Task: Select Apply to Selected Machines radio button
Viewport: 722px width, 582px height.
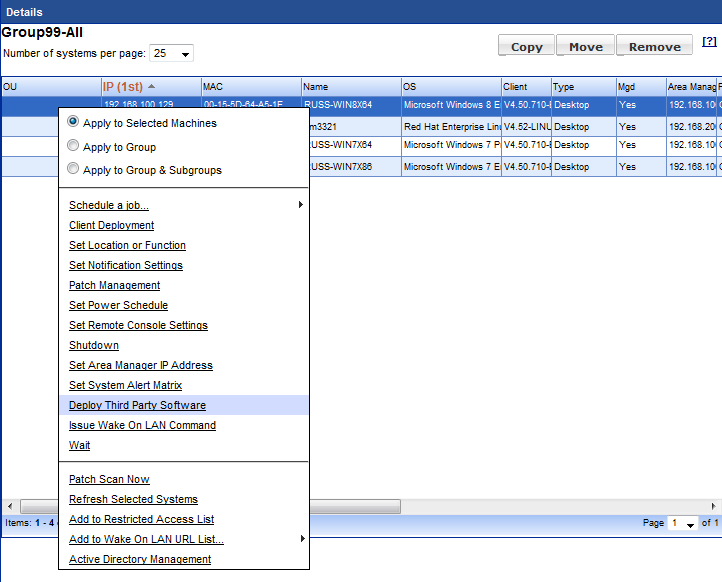Action: pos(73,122)
